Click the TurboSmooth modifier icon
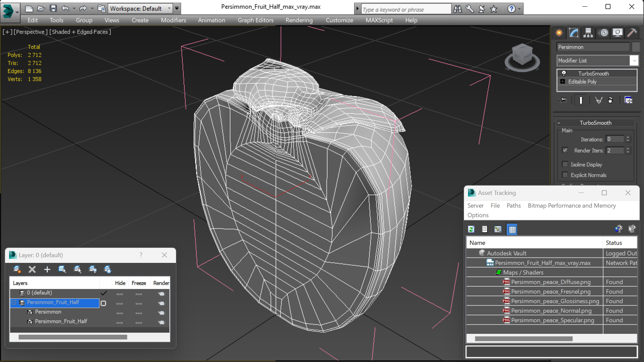The height and width of the screenshot is (362, 644). pyautogui.click(x=564, y=73)
